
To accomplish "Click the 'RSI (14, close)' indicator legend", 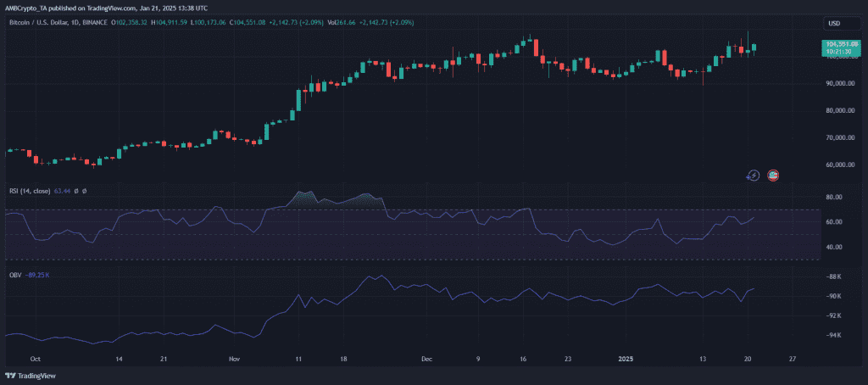I will tap(30, 191).
